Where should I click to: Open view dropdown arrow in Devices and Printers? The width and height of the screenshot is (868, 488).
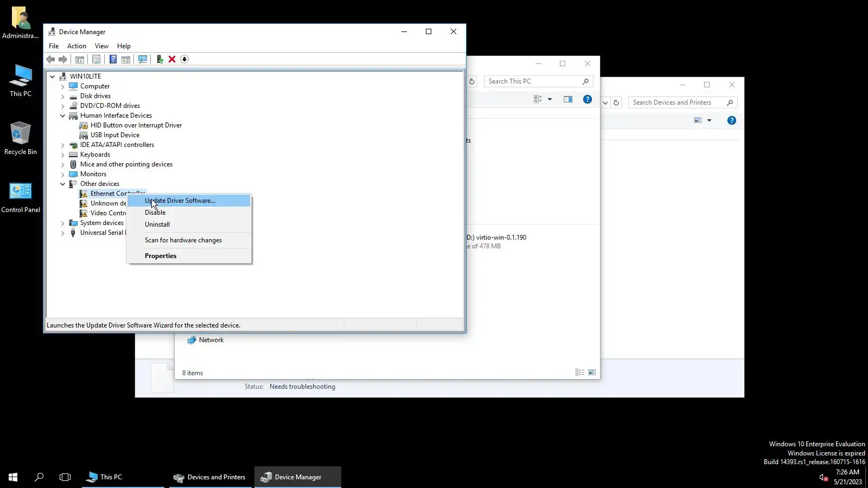(x=709, y=120)
